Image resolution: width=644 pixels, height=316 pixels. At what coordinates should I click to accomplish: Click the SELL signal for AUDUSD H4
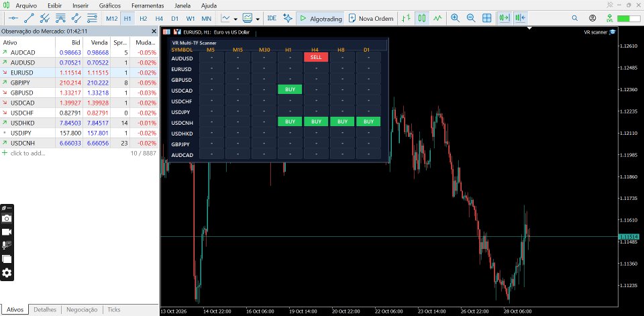316,57
